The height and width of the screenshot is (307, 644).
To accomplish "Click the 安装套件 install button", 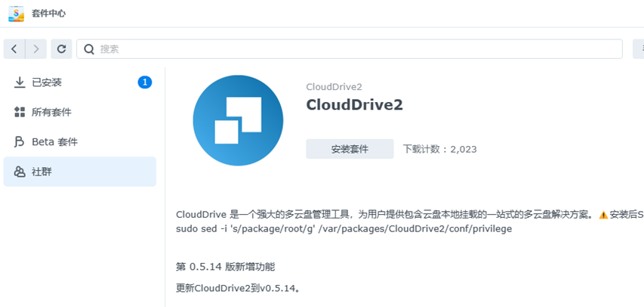I will (350, 149).
